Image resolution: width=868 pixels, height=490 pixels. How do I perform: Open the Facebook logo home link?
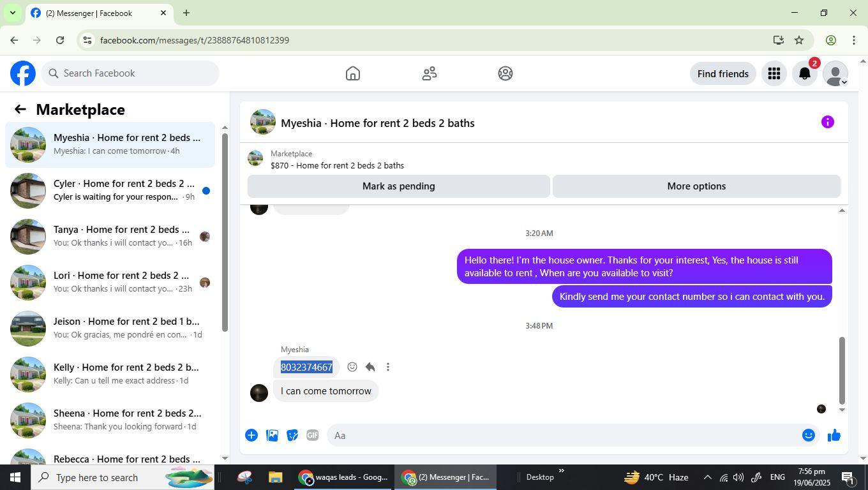(x=23, y=73)
